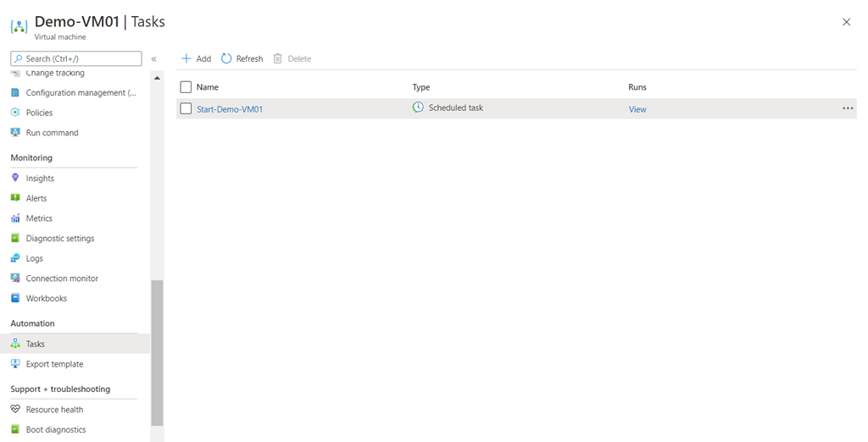Click the Scheduled task type text
Image resolution: width=868 pixels, height=442 pixels.
coord(455,108)
